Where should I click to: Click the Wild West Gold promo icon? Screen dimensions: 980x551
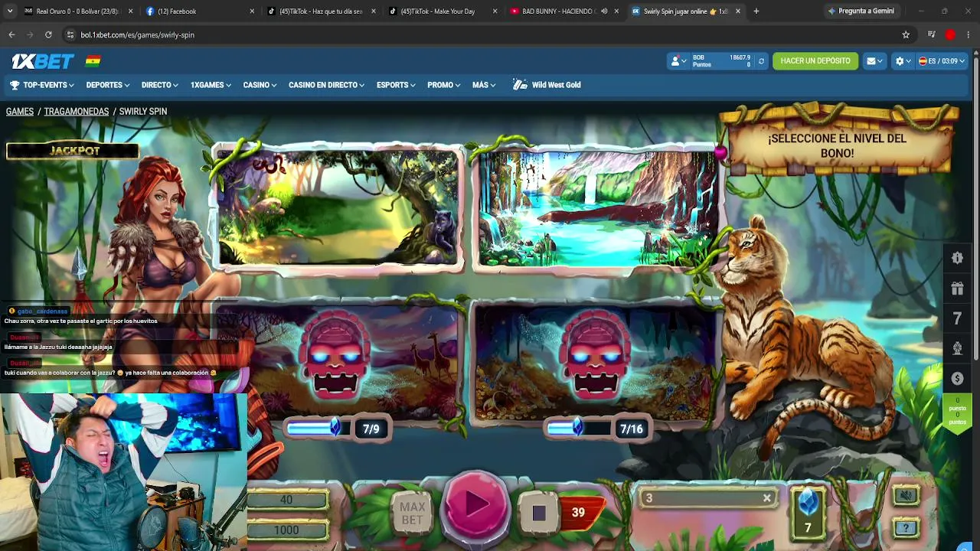pos(521,85)
